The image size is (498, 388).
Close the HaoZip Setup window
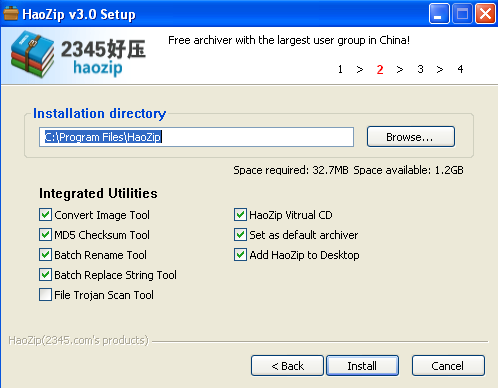point(485,14)
